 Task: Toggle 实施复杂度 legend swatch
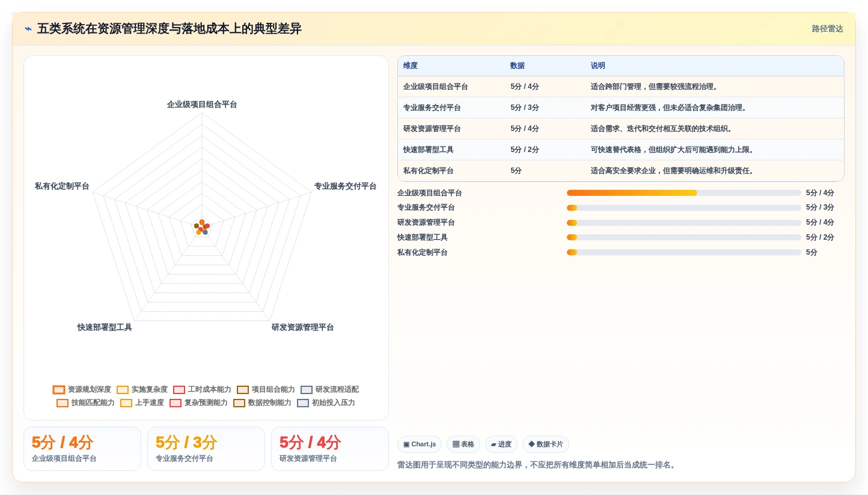[123, 390]
